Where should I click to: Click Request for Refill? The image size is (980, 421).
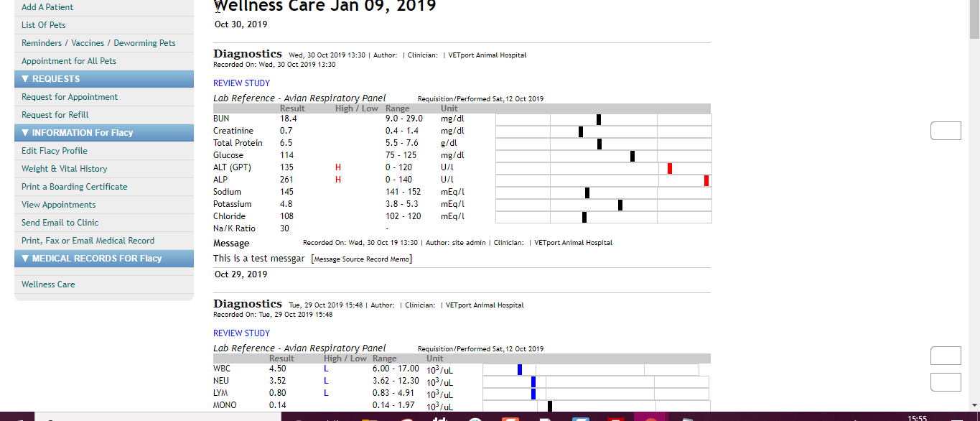coord(55,115)
